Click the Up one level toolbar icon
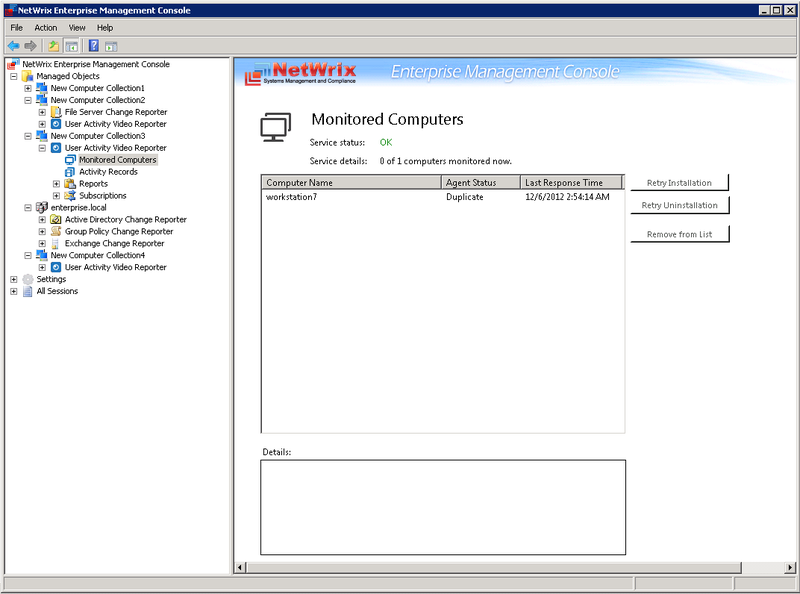The width and height of the screenshot is (800, 594). pyautogui.click(x=54, y=46)
